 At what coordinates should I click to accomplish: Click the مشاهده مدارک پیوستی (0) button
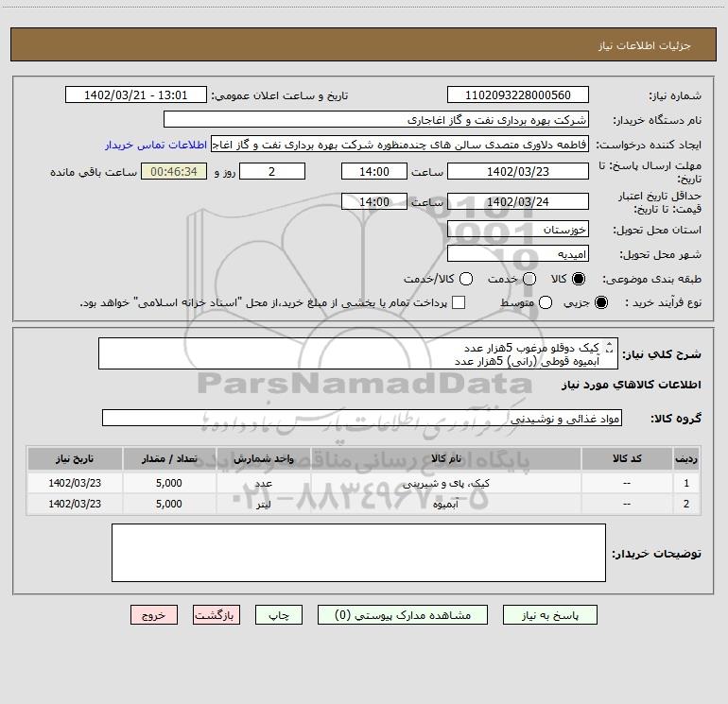pyautogui.click(x=403, y=615)
